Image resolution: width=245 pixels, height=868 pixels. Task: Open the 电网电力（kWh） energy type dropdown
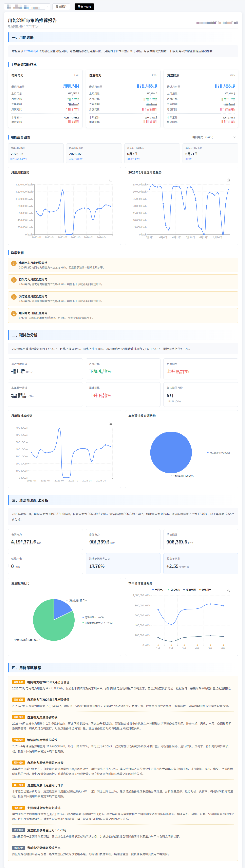(214, 137)
